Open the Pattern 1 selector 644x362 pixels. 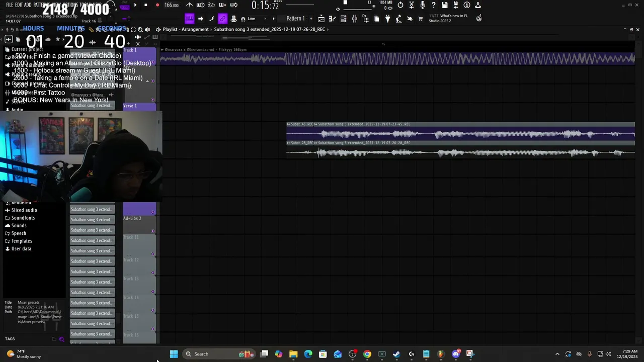click(x=295, y=19)
